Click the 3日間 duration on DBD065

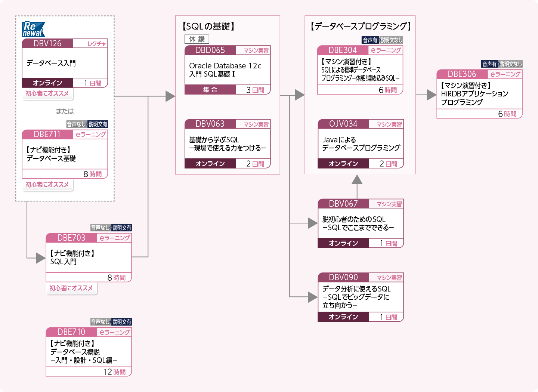tap(255, 90)
